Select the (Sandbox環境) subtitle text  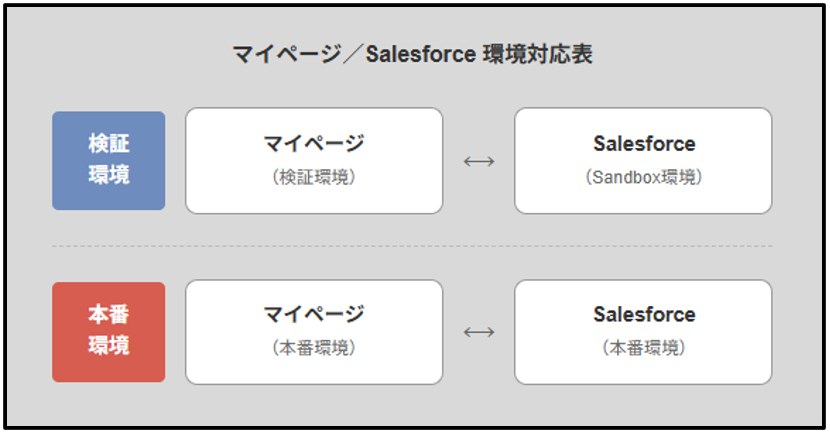coord(643,177)
